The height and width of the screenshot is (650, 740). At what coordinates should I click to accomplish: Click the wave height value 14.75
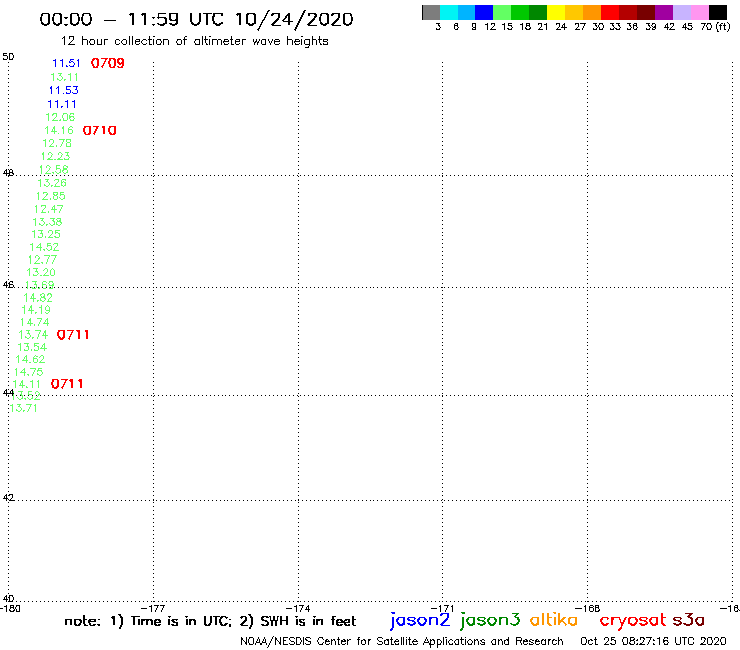[28, 372]
